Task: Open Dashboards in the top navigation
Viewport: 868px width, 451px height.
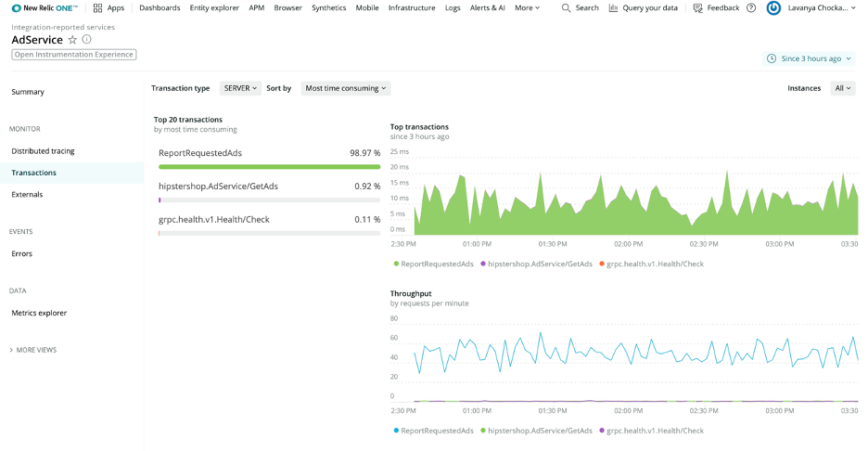Action: 160,7
